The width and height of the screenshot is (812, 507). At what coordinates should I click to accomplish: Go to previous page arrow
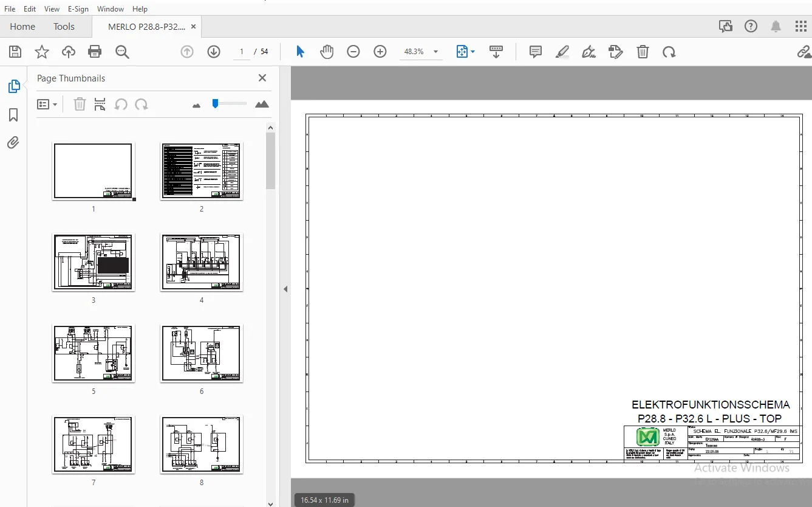187,52
